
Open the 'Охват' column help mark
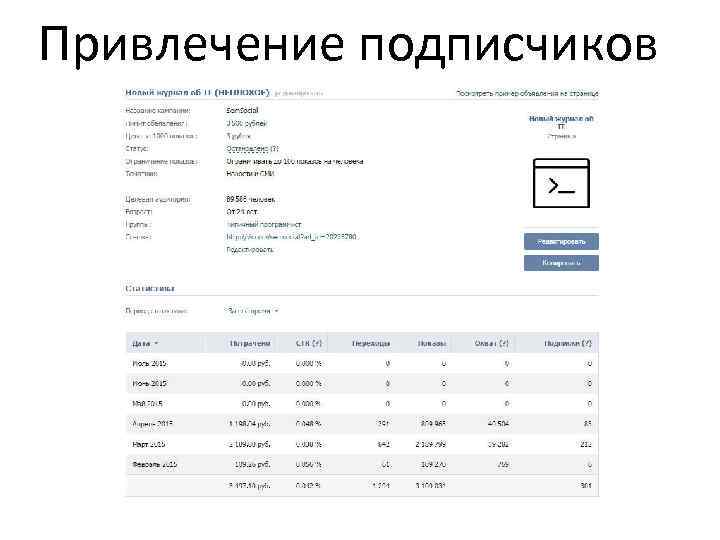coord(504,343)
